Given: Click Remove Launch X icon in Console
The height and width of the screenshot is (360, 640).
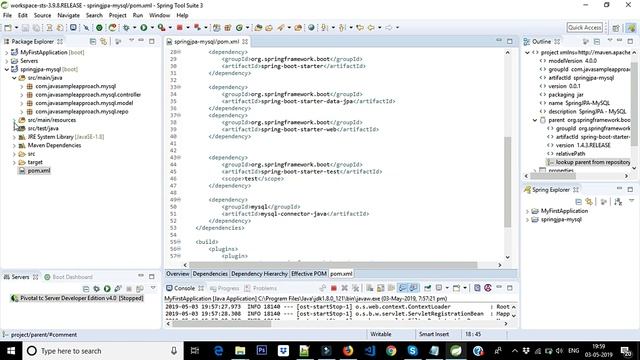Looking at the screenshot, I should [344, 288].
